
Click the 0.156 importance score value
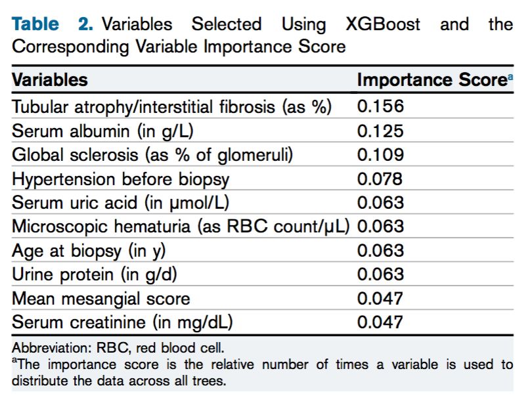[x=380, y=107]
